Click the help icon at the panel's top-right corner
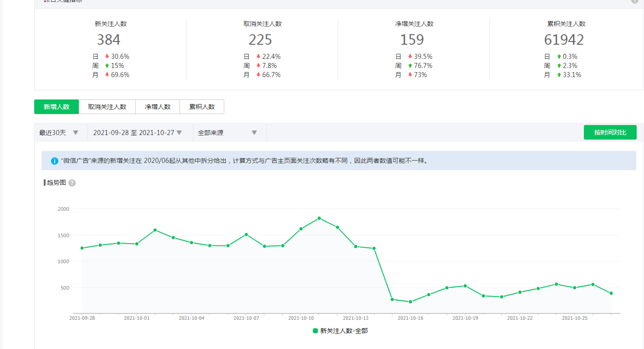The width and height of the screenshot is (644, 349). [634, 1]
